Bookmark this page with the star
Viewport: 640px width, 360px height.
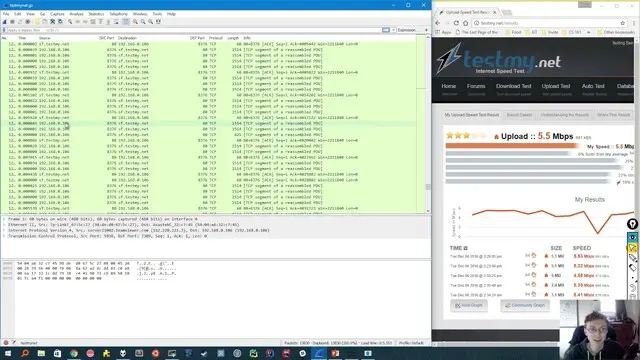(622, 23)
